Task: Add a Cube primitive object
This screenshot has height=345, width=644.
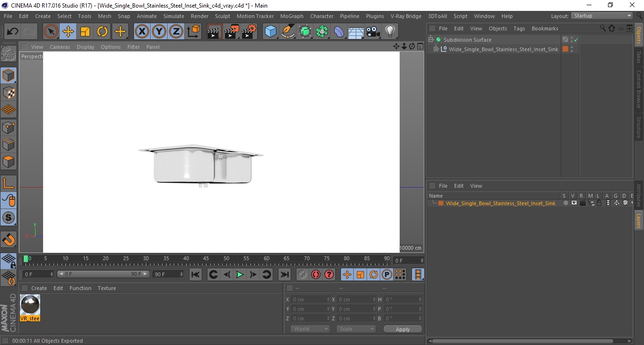Action: click(271, 32)
